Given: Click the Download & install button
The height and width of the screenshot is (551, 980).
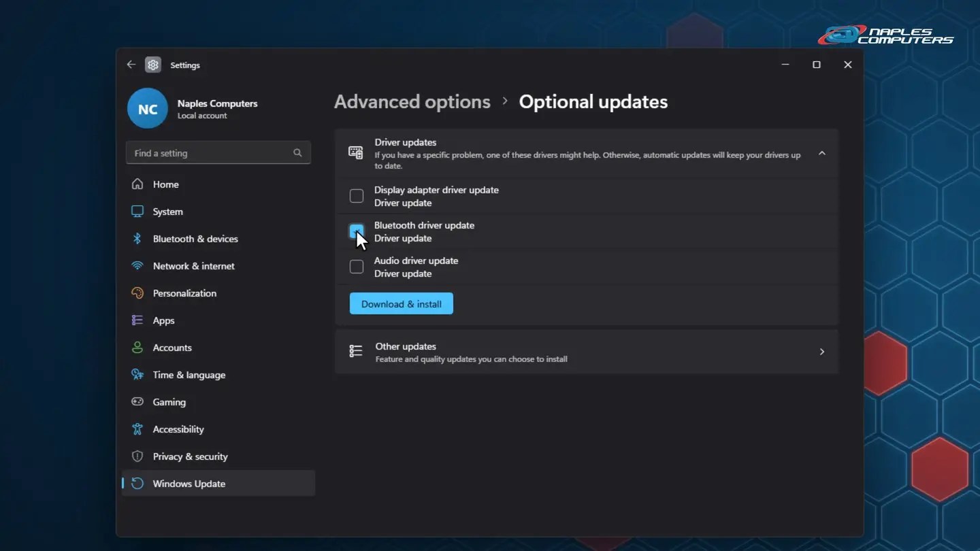Looking at the screenshot, I should 402,304.
